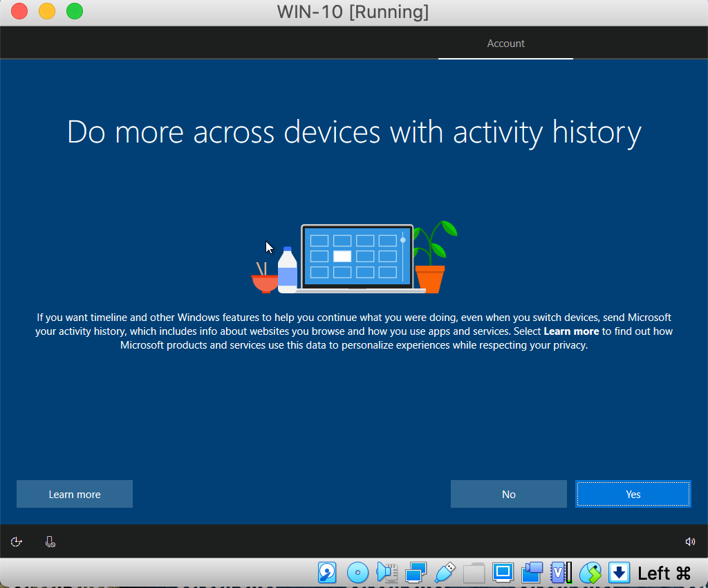
Task: Open the USB devices indicator
Action: point(445,573)
